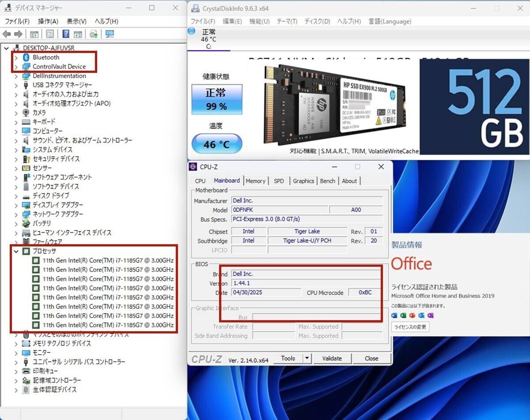The image size is (530, 420).
Task: Click the Tools button in CPU-Z
Action: click(x=288, y=358)
